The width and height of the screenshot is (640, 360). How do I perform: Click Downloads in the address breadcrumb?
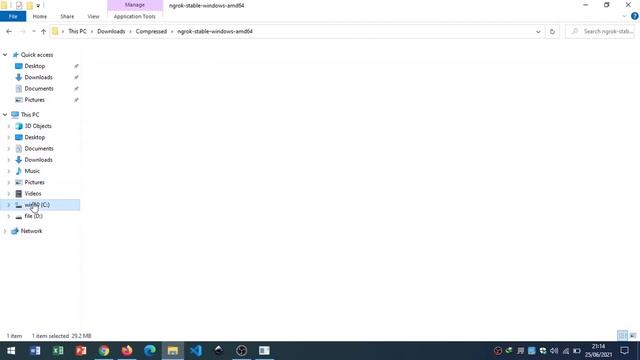pyautogui.click(x=111, y=31)
